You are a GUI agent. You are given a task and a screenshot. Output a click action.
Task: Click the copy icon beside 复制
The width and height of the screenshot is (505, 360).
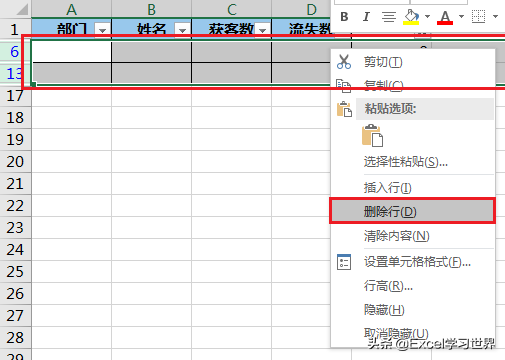click(x=344, y=86)
